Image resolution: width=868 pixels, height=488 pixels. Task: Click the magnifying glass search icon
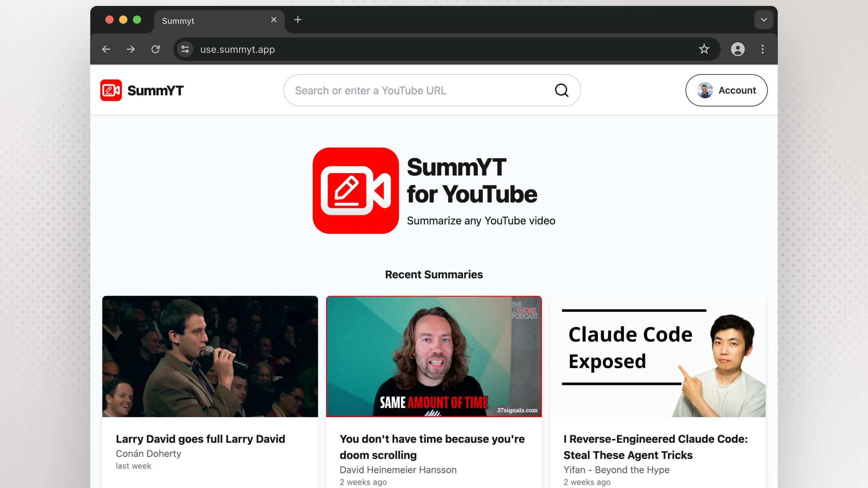click(x=562, y=90)
